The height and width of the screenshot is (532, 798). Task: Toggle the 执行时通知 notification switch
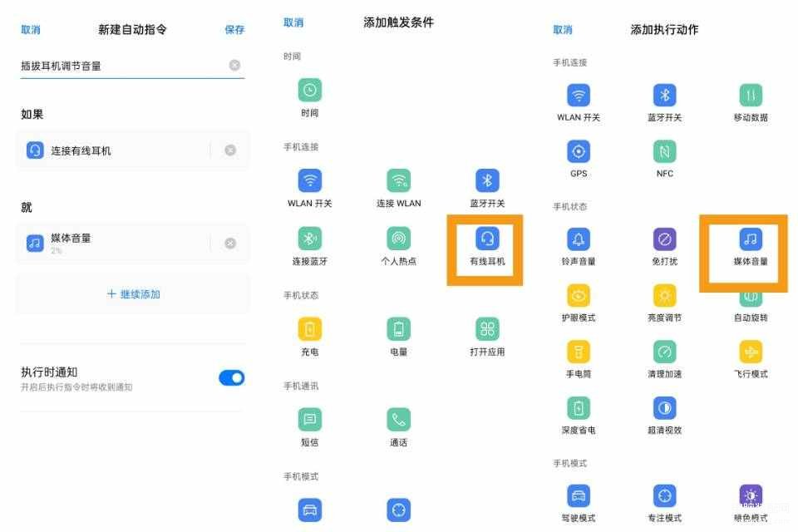(232, 378)
